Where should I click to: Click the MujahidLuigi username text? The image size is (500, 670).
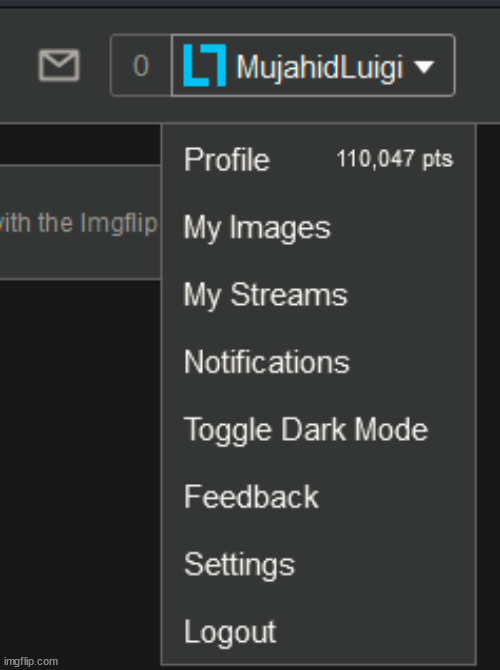tap(320, 67)
